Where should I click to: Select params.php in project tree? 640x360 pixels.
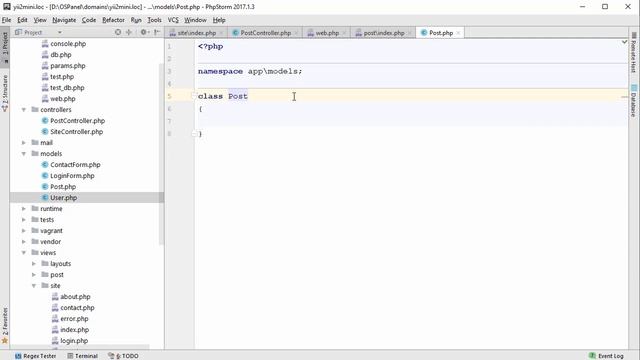[x=68, y=66]
